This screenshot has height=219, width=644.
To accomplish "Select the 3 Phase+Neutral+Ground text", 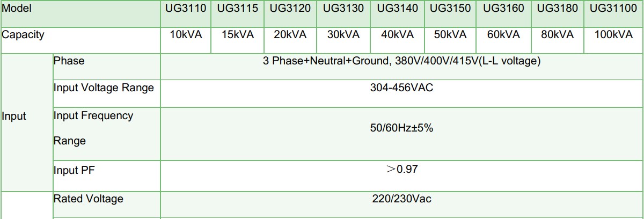I will 324,61.
